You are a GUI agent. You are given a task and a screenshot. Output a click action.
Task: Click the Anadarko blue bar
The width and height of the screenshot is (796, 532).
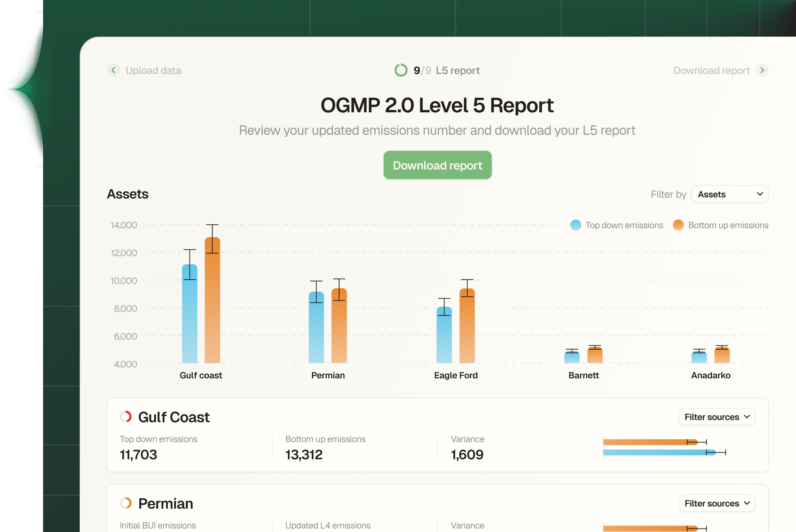(699, 357)
